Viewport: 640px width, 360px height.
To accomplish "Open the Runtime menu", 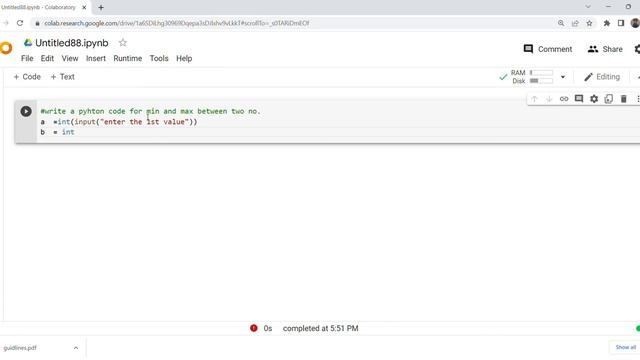I will tap(128, 58).
